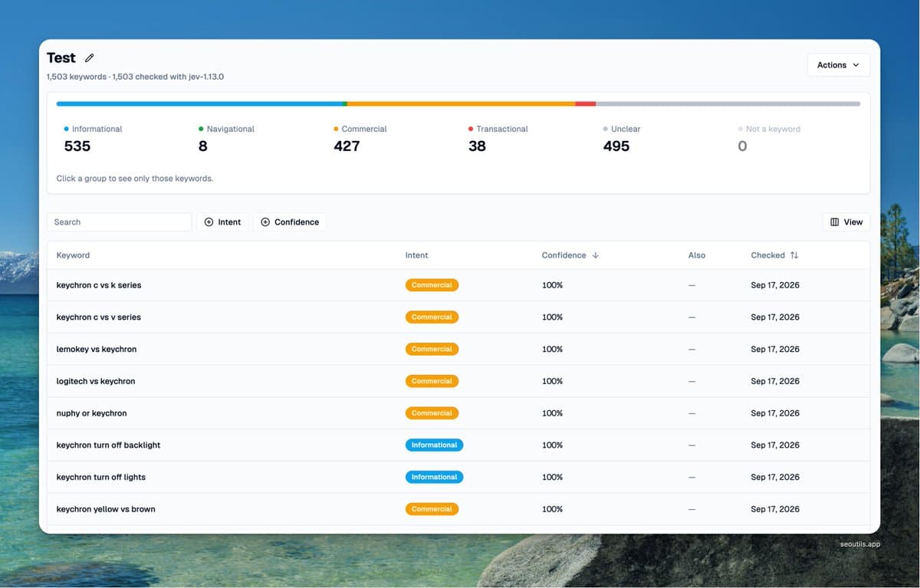Open the Intent filter
This screenshot has width=920, height=588.
coord(222,222)
